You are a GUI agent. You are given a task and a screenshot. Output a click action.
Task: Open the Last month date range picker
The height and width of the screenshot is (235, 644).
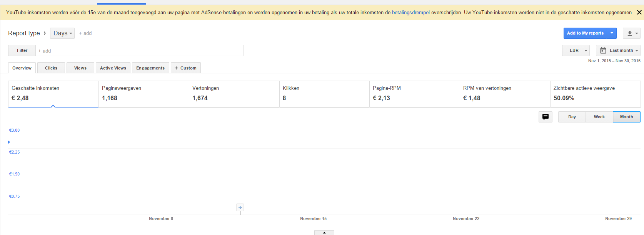click(618, 51)
